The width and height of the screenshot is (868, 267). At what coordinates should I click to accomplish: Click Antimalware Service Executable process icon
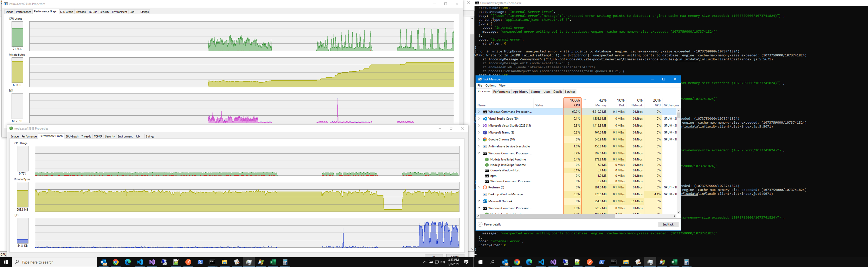tap(485, 146)
